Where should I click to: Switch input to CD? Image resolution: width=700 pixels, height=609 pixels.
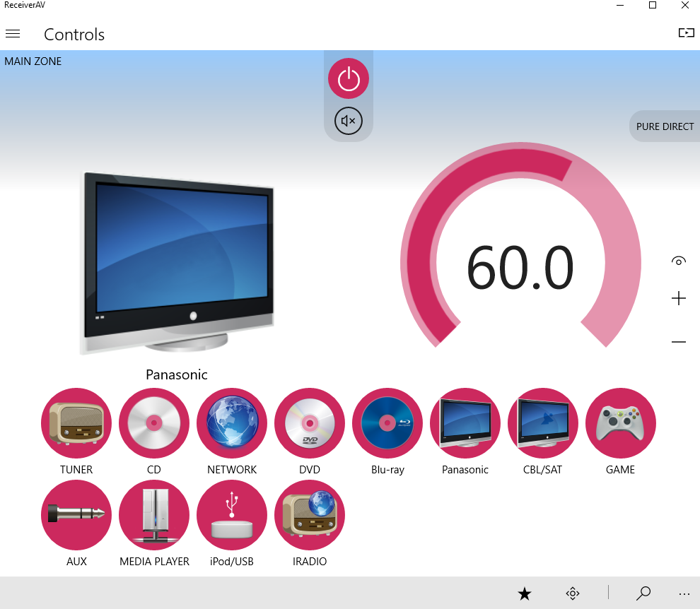pos(154,423)
